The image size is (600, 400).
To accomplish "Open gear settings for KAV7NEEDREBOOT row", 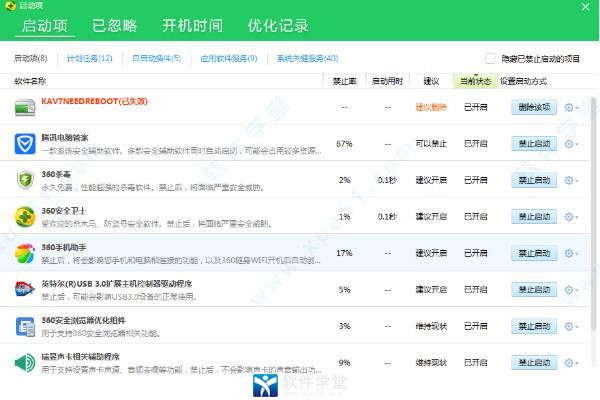I will 571,108.
